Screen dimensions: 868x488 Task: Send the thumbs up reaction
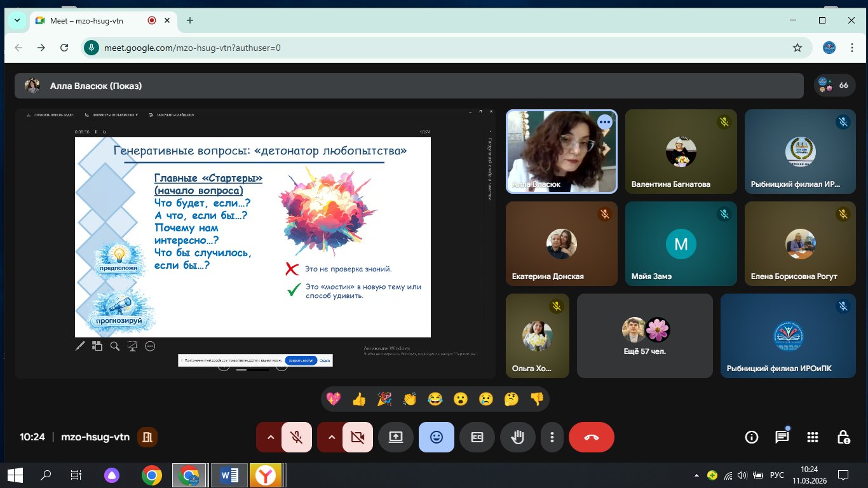(359, 399)
